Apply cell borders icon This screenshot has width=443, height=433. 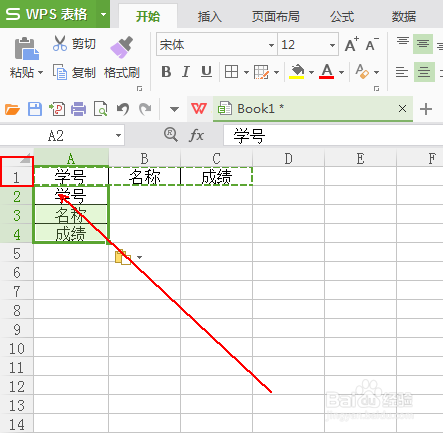pyautogui.click(x=231, y=72)
